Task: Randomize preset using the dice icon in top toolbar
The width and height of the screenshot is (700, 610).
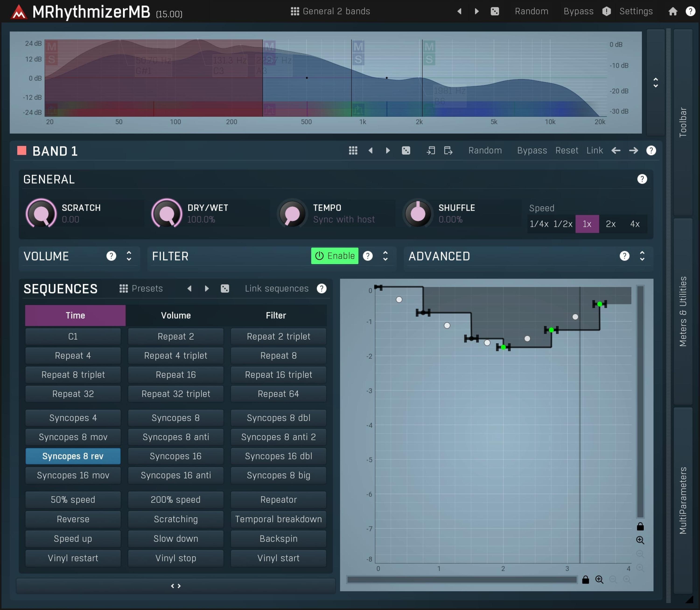Action: [x=495, y=11]
